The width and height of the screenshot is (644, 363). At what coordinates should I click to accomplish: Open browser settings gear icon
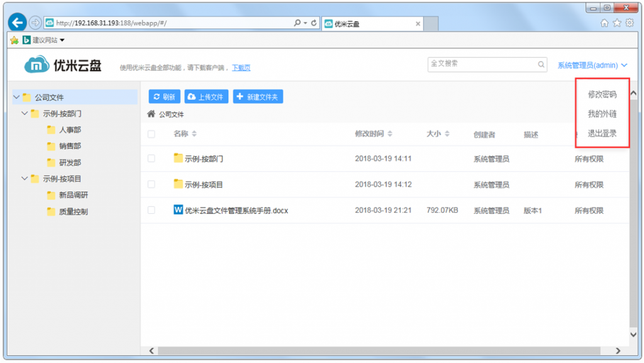pyautogui.click(x=629, y=23)
